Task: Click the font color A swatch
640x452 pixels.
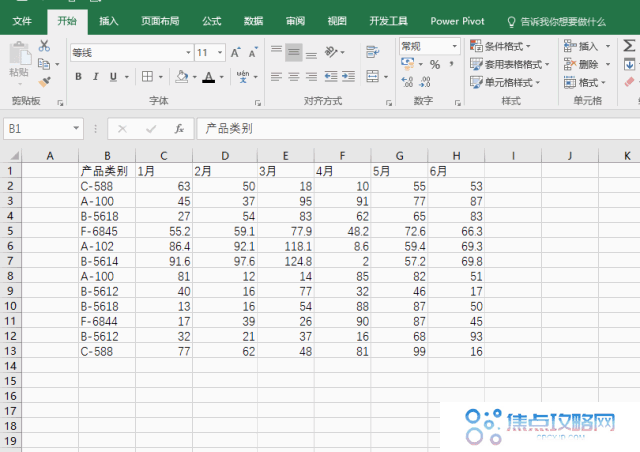Action: [207, 77]
